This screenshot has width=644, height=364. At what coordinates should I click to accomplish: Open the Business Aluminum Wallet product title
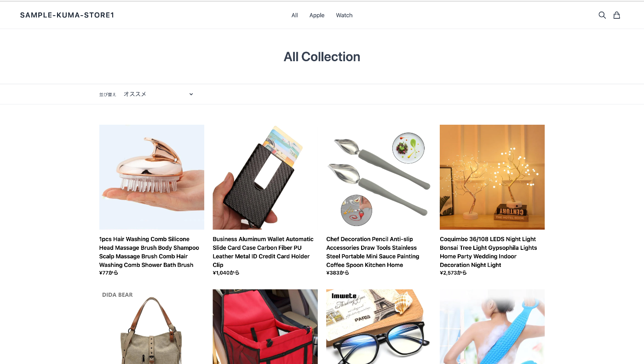coord(264,252)
